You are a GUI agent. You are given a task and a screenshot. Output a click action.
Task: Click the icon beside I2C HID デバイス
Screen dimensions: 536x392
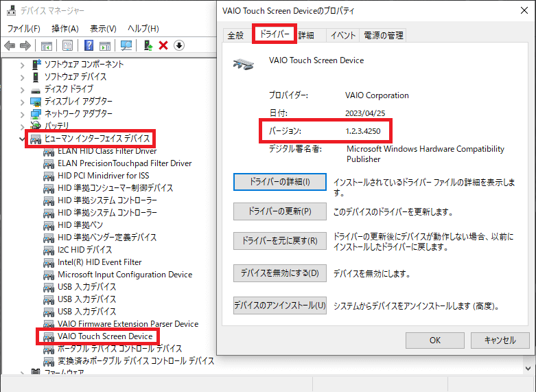(x=49, y=251)
